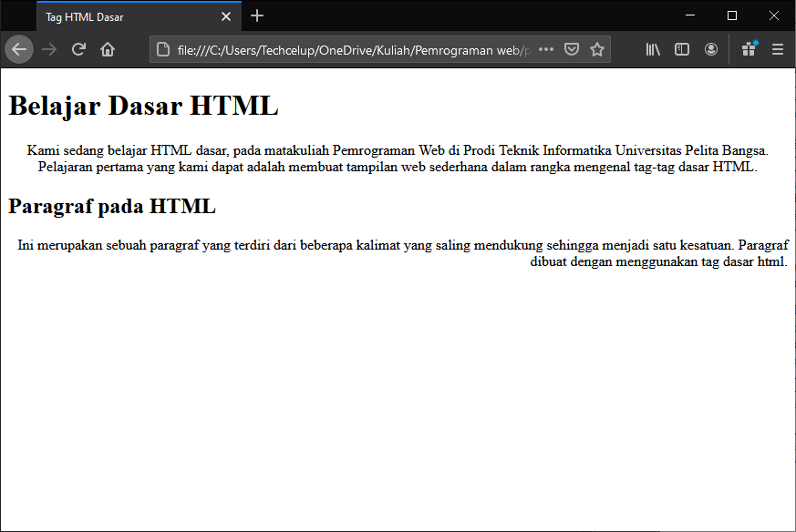Screen dimensions: 796x532
Task: Close the Tag HTML Dasar tab
Action: click(225, 15)
